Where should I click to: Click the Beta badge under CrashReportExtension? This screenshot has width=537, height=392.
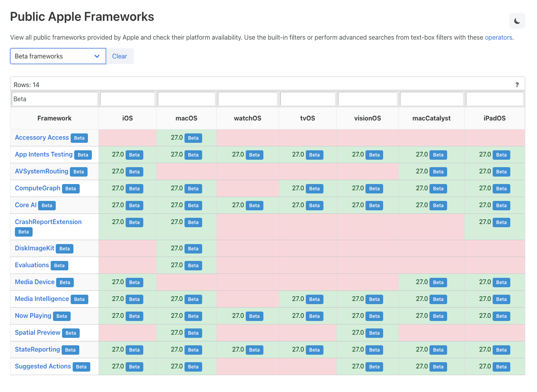click(24, 232)
